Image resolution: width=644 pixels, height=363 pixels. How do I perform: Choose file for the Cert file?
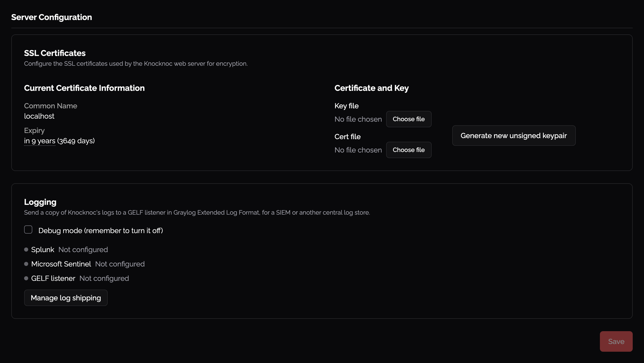(409, 150)
